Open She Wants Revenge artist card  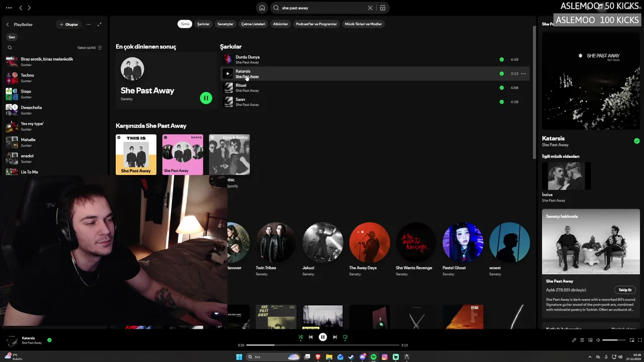(x=416, y=249)
